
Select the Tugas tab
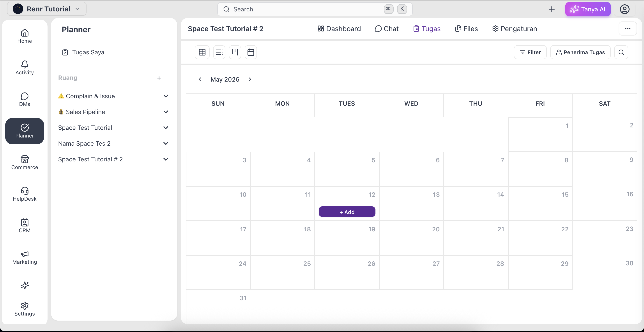[x=427, y=29]
